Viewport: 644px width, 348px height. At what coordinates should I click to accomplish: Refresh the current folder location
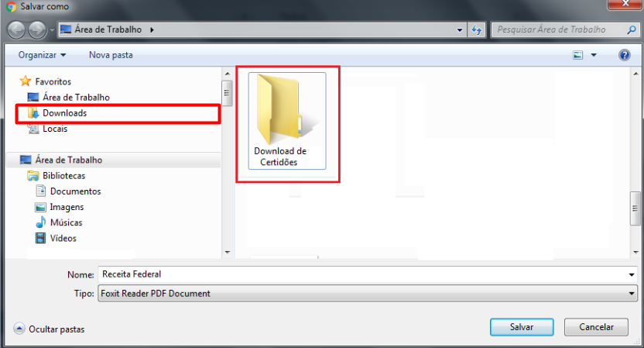coord(477,29)
